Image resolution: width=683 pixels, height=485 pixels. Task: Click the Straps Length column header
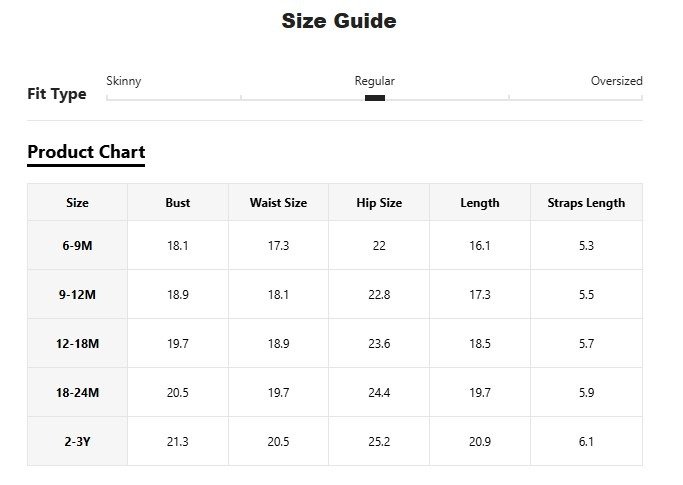[586, 203]
